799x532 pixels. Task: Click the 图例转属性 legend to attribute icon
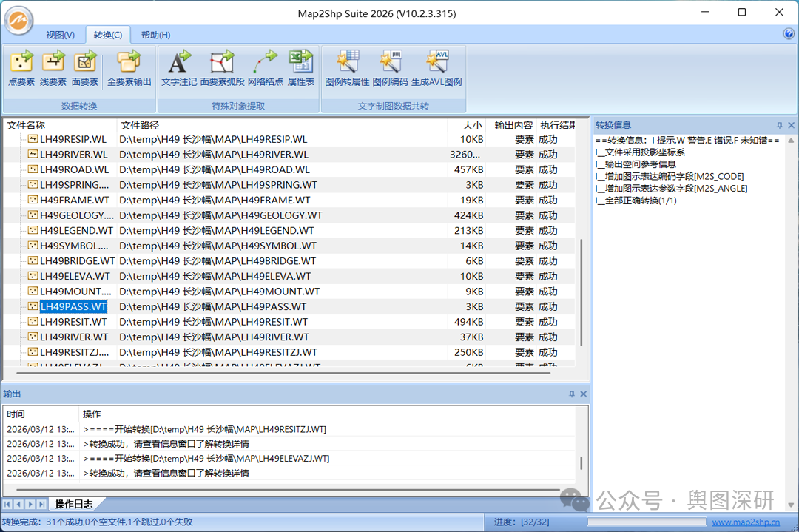click(347, 68)
